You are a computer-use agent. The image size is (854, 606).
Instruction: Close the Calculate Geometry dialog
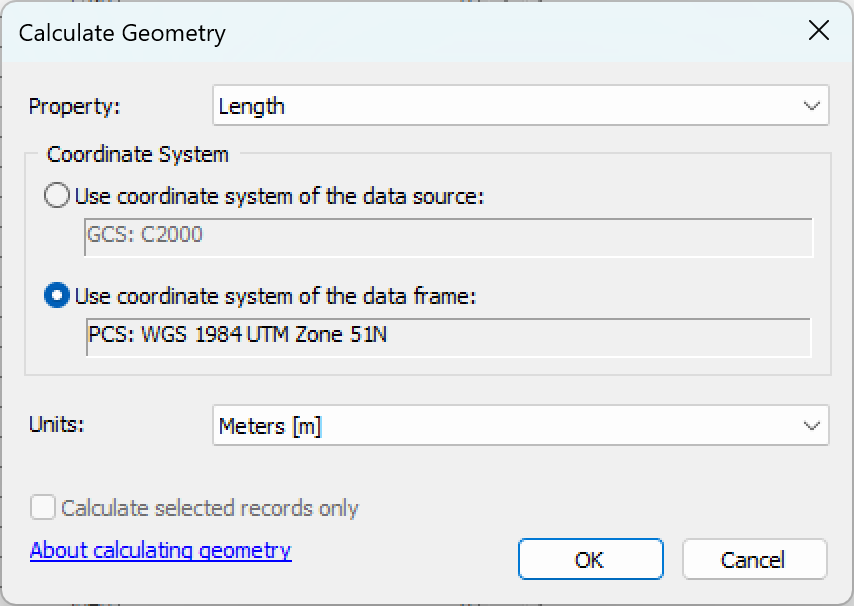click(819, 30)
